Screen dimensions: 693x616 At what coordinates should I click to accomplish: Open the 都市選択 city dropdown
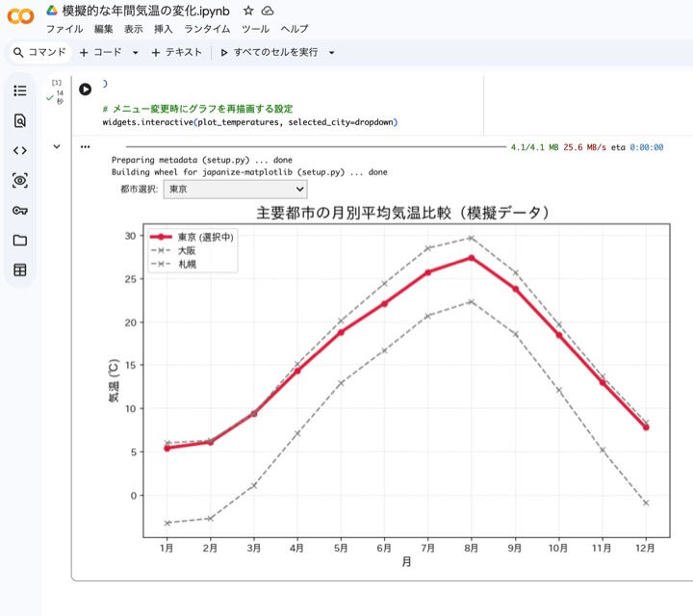235,189
